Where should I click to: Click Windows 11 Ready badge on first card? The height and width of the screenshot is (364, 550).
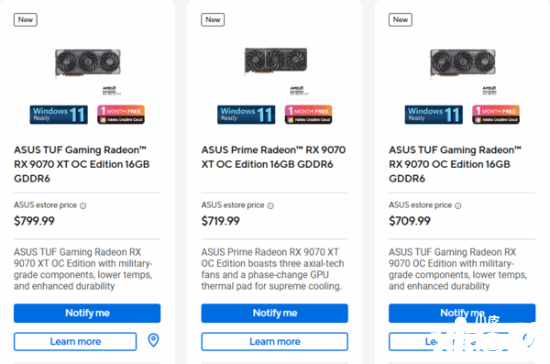(59, 115)
